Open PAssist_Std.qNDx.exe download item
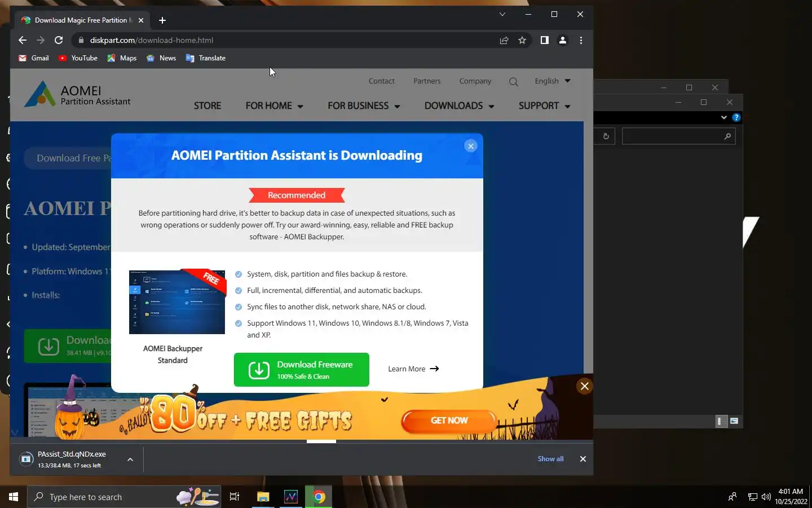This screenshot has width=812, height=508. pyautogui.click(x=70, y=459)
